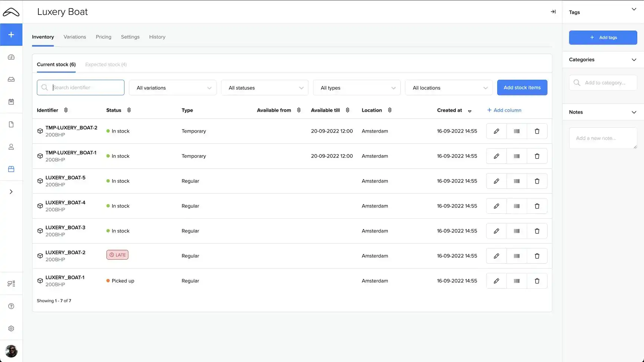Image resolution: width=644 pixels, height=362 pixels.
Task: Collapse the Categories section
Action: coord(634,60)
